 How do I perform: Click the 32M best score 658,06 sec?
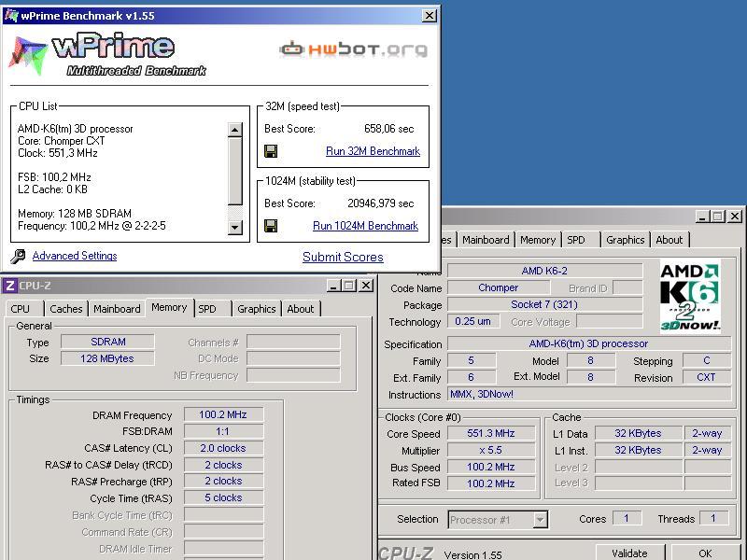pos(388,129)
